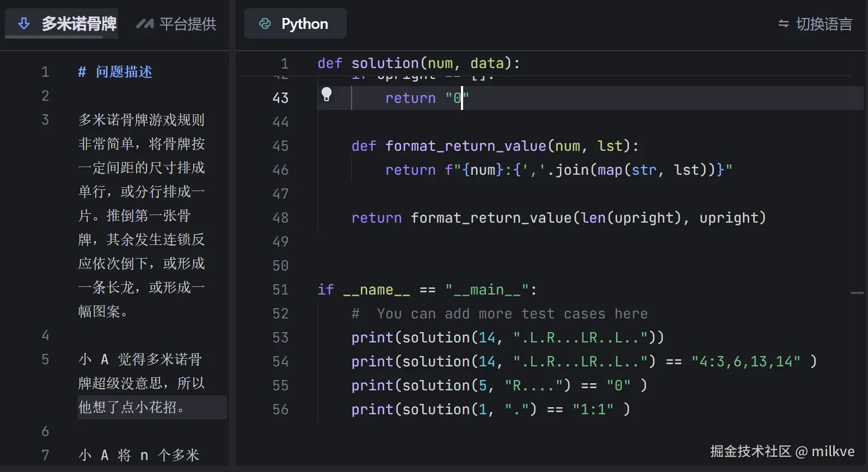Click the paragraph starting '多米诺骨牌游戏规则'
The height and width of the screenshot is (472, 868).
142,216
